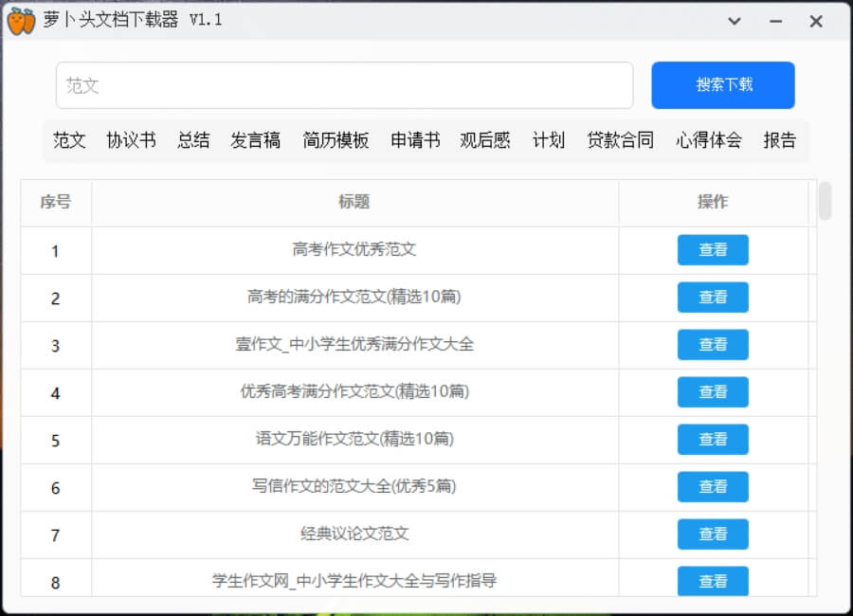Click 查看 for 写信作文的范文大全(优秀5篇)

(x=713, y=486)
